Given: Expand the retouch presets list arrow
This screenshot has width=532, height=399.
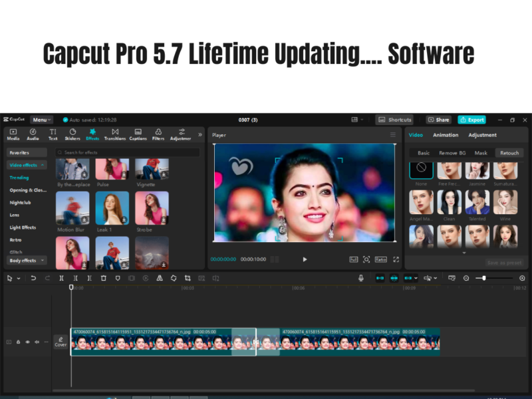Looking at the screenshot, I should pos(464,253).
